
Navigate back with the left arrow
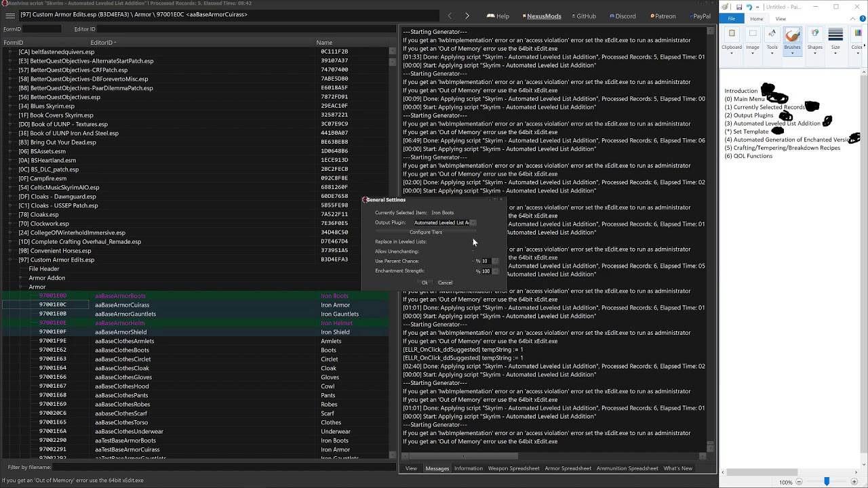[x=450, y=16]
